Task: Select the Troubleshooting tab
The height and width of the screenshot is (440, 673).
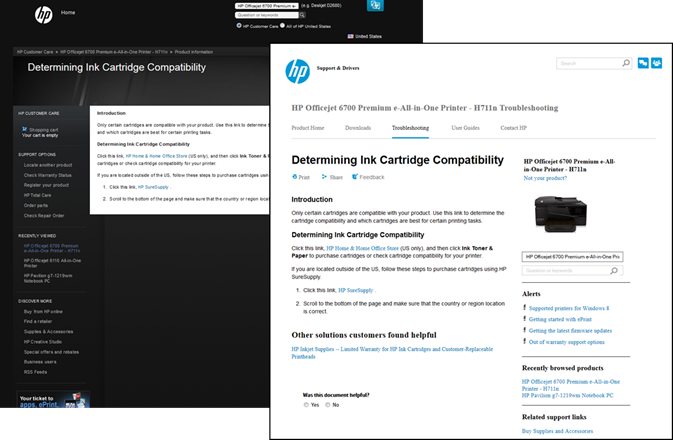Action: point(410,128)
